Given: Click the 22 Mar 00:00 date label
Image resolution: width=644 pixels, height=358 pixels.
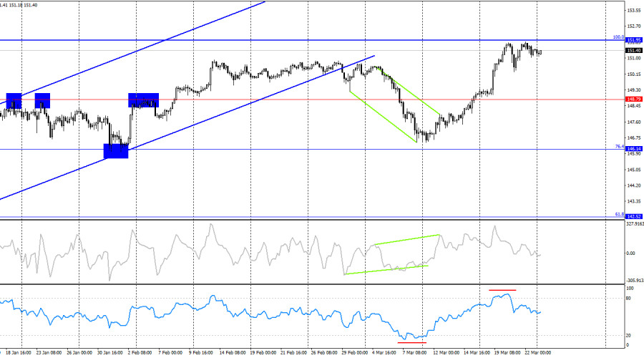Looking at the screenshot, I should click(x=538, y=353).
